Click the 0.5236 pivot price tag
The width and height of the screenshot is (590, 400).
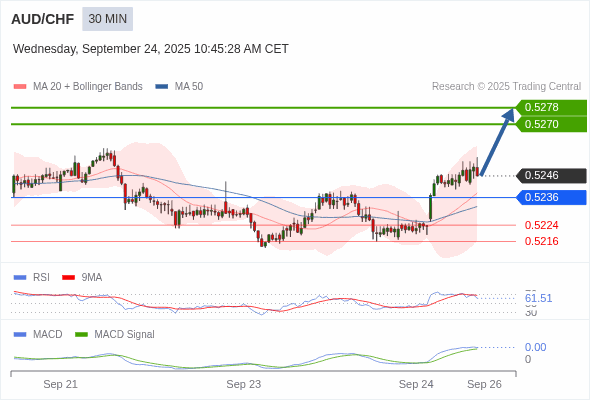coord(551,197)
